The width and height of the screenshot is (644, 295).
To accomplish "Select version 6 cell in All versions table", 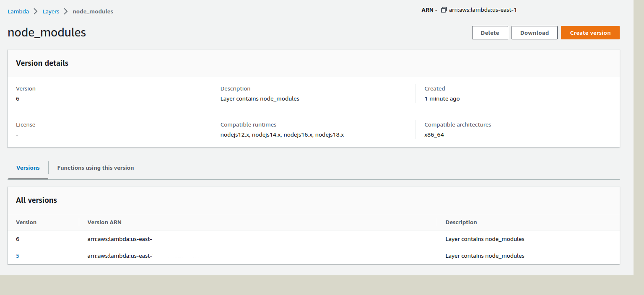I will tap(18, 239).
